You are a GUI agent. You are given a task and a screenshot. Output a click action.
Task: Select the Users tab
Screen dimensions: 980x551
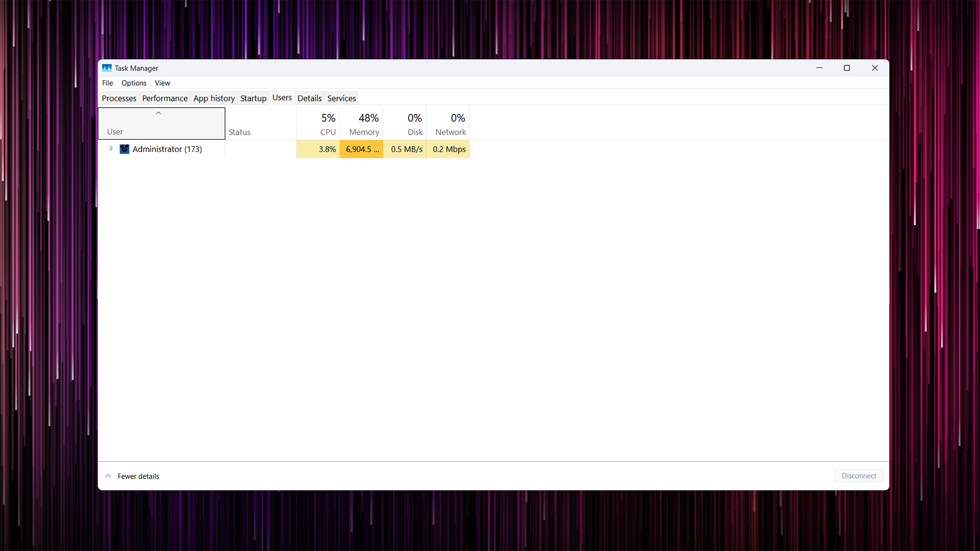282,97
